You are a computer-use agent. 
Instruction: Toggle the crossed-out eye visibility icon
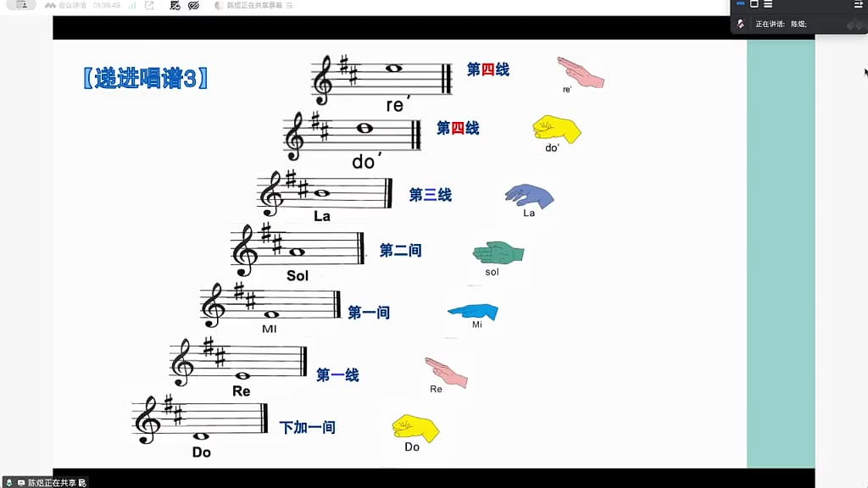[193, 6]
